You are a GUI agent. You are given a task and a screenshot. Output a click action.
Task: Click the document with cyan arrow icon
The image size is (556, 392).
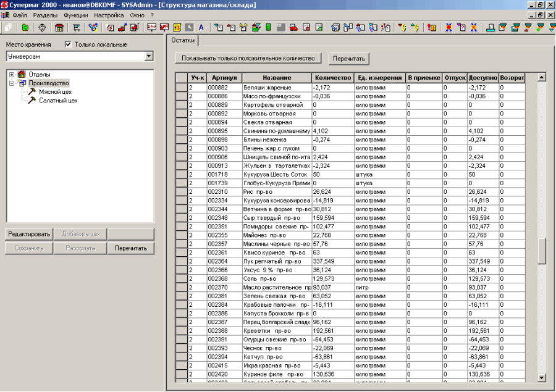coord(219,28)
